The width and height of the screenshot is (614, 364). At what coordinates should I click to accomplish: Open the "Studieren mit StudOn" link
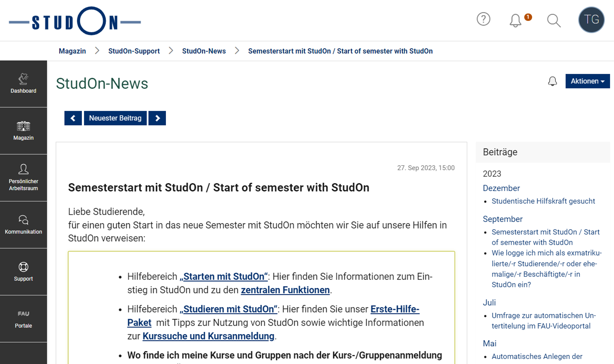coord(228,309)
